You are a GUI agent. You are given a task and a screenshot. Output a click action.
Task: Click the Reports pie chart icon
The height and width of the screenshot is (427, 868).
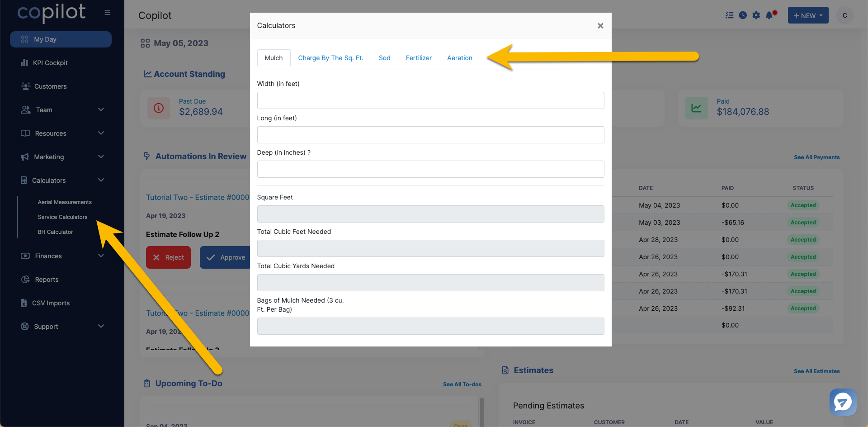pyautogui.click(x=25, y=280)
